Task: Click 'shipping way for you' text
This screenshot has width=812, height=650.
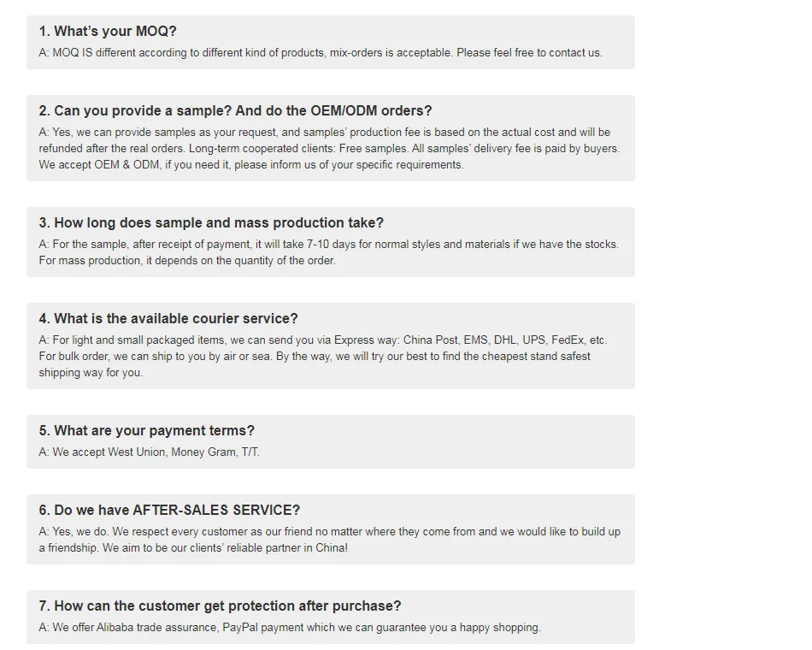Action: [91, 372]
